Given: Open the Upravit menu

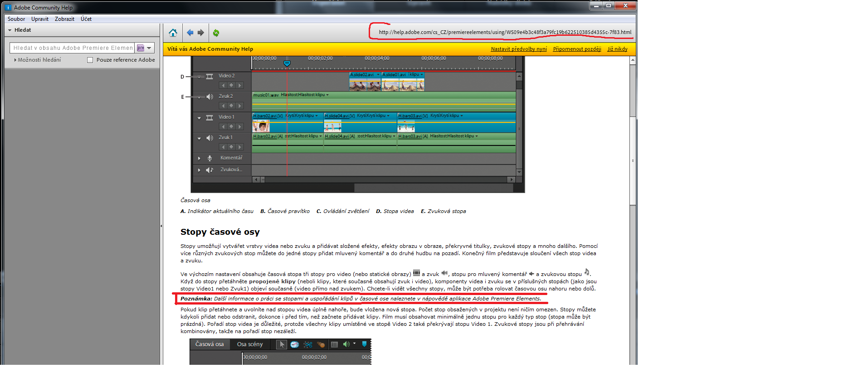Looking at the screenshot, I should (40, 19).
